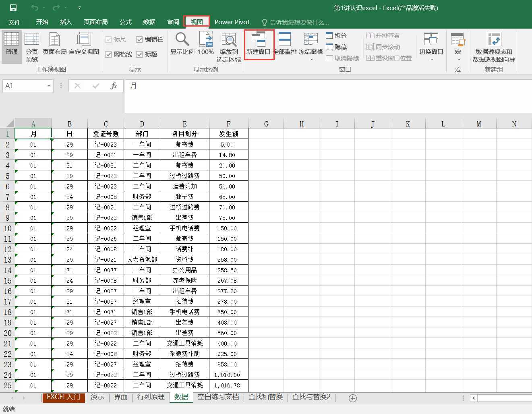This screenshot has height=414, width=532.
Task: Click the Name Box showing A1
Action: pyautogui.click(x=24, y=86)
